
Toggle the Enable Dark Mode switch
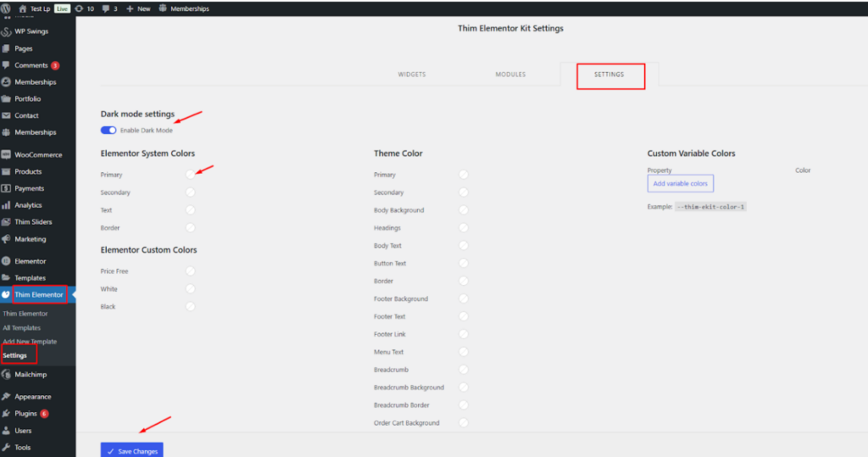(108, 131)
